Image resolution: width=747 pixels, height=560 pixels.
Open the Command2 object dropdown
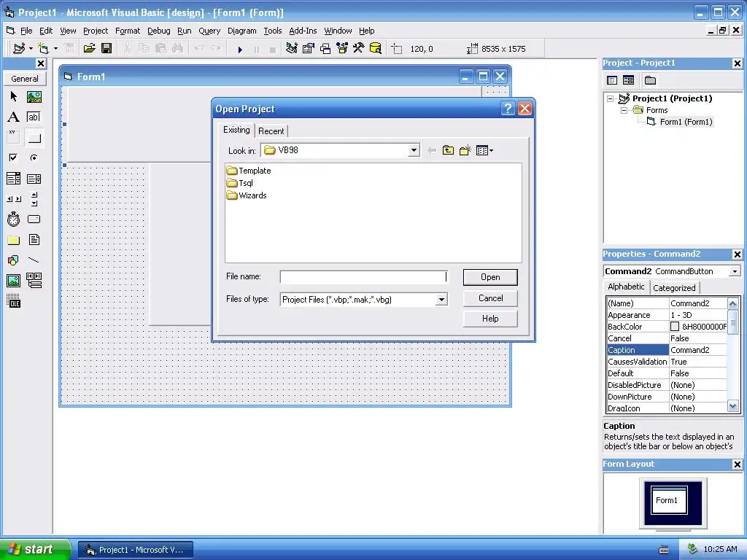point(735,271)
